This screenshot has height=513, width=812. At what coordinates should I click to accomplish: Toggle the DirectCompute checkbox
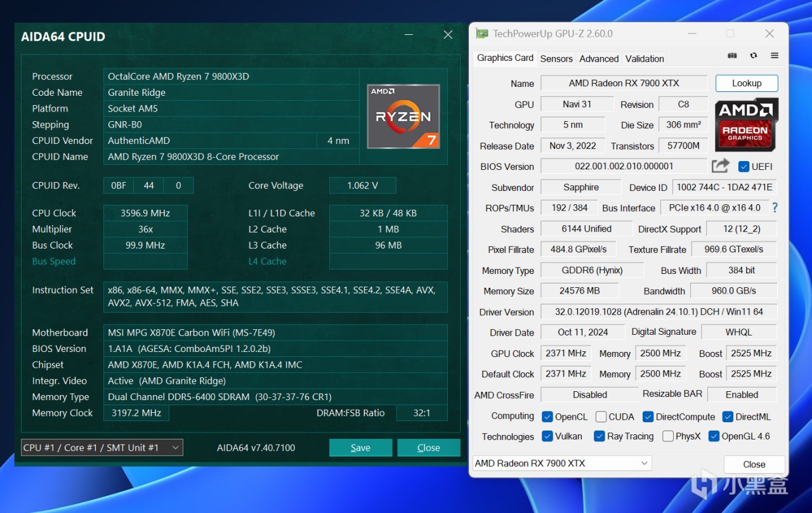pyautogui.click(x=648, y=417)
